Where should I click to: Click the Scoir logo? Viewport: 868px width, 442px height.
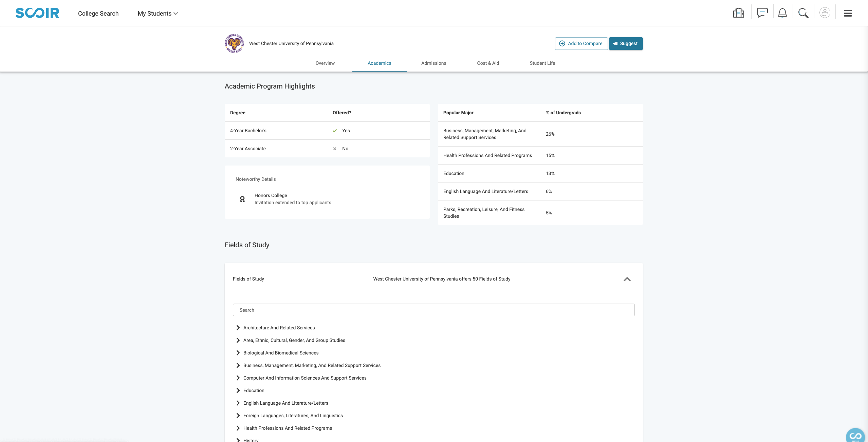click(37, 13)
